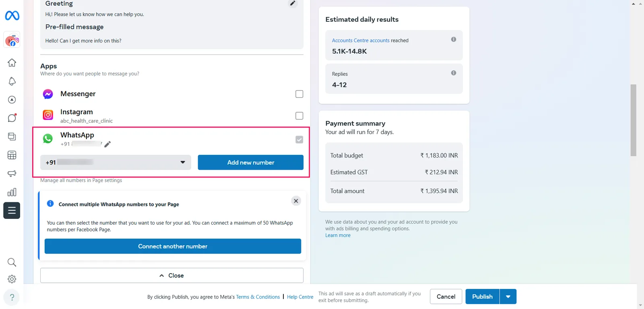Click Add new number
Screen dimensions: 644x309
point(250,162)
